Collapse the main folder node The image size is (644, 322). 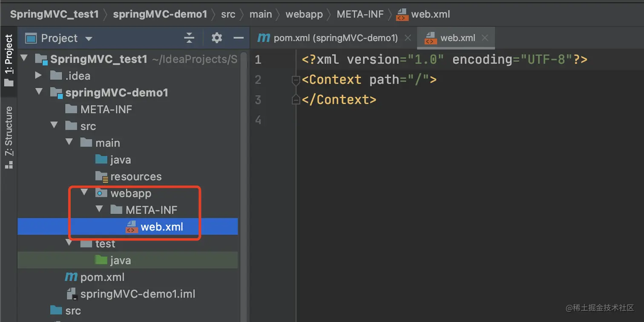[69, 142]
